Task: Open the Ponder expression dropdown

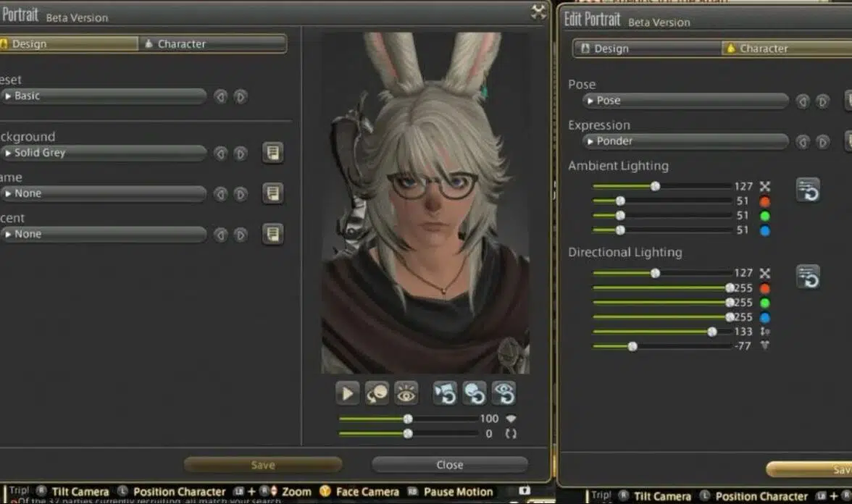Action: click(x=685, y=141)
